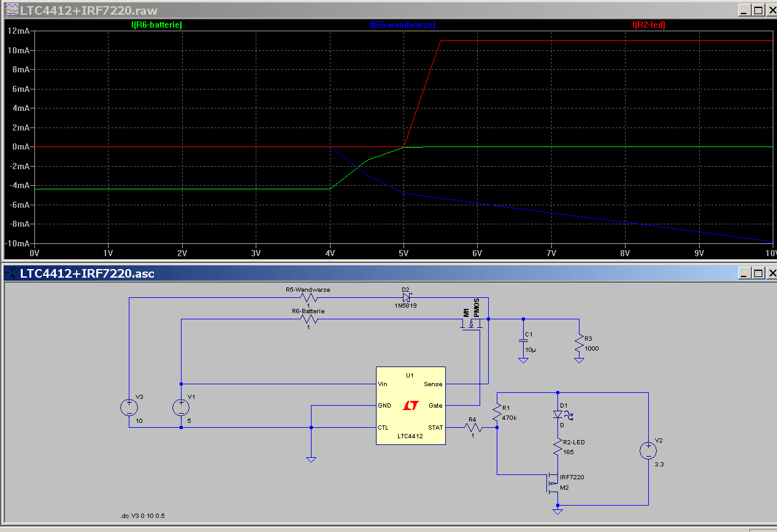Viewport: 777px width, 532px height.
Task: Click the 1N5819 value text under D2
Action: point(405,305)
